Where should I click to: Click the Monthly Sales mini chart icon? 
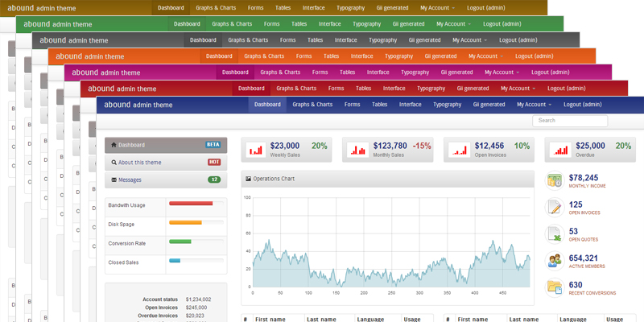click(x=358, y=149)
